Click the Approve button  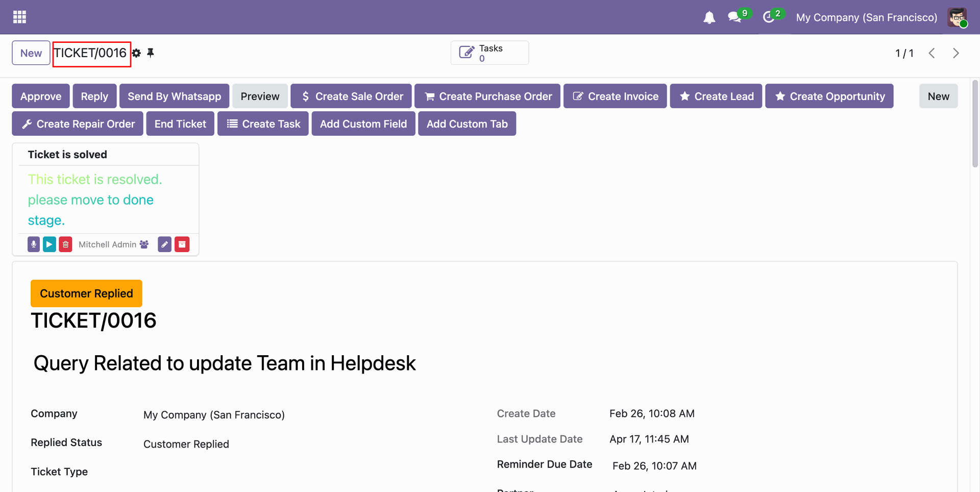coord(41,96)
